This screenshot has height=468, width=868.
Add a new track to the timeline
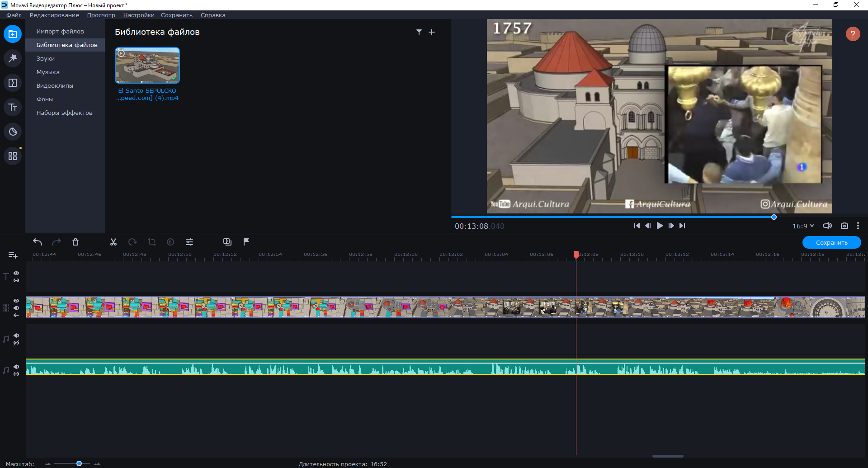click(x=13, y=255)
